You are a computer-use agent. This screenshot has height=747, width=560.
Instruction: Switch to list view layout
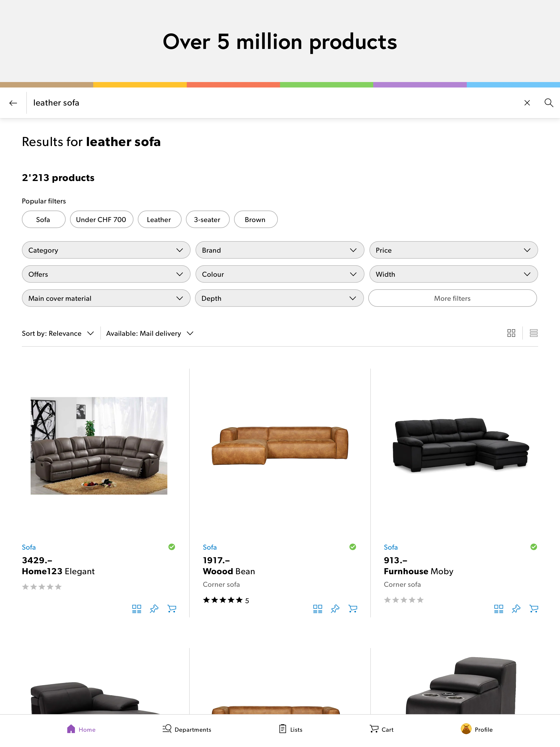(x=533, y=333)
